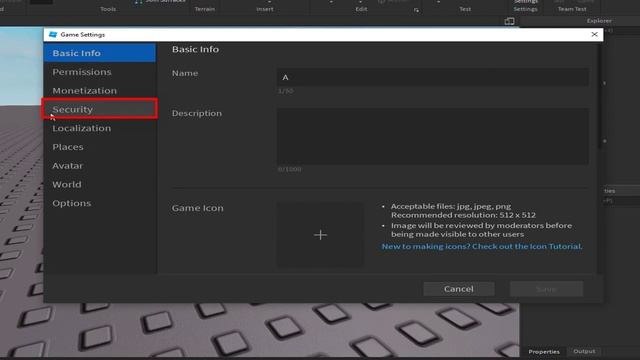Click the Edit group's corner launcher icon
The width and height of the screenshot is (640, 360).
point(416,10)
